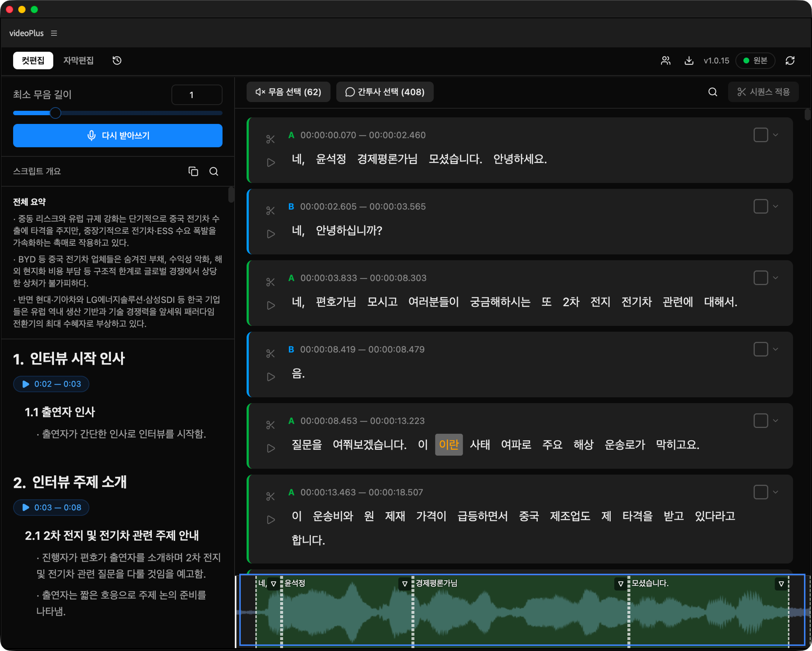Switch to the 컷편집 tab

click(33, 60)
